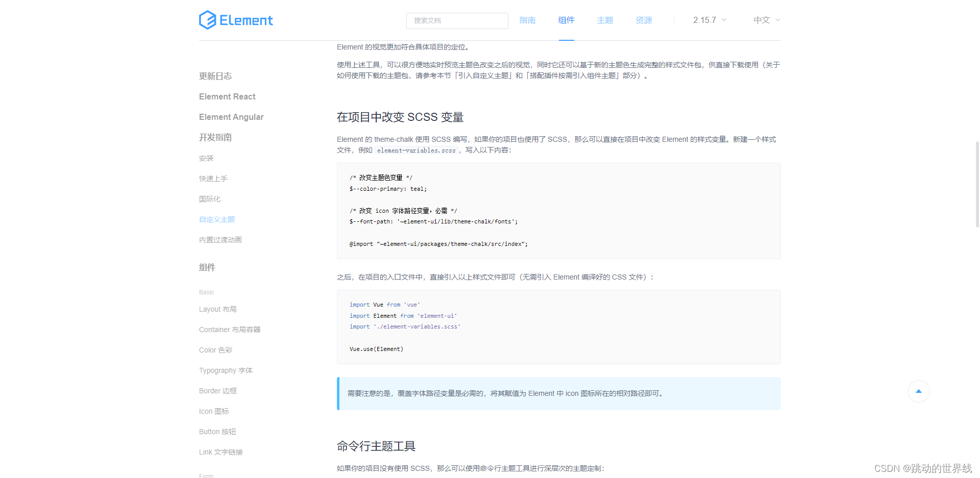980x478 pixels.
Task: Click the Vue.use(Element) code line
Action: pos(377,349)
